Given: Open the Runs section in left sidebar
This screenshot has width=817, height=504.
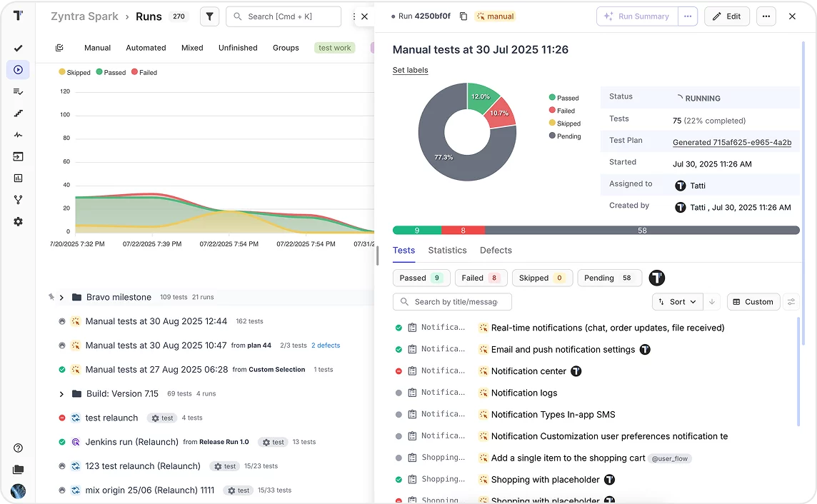Looking at the screenshot, I should 18,70.
